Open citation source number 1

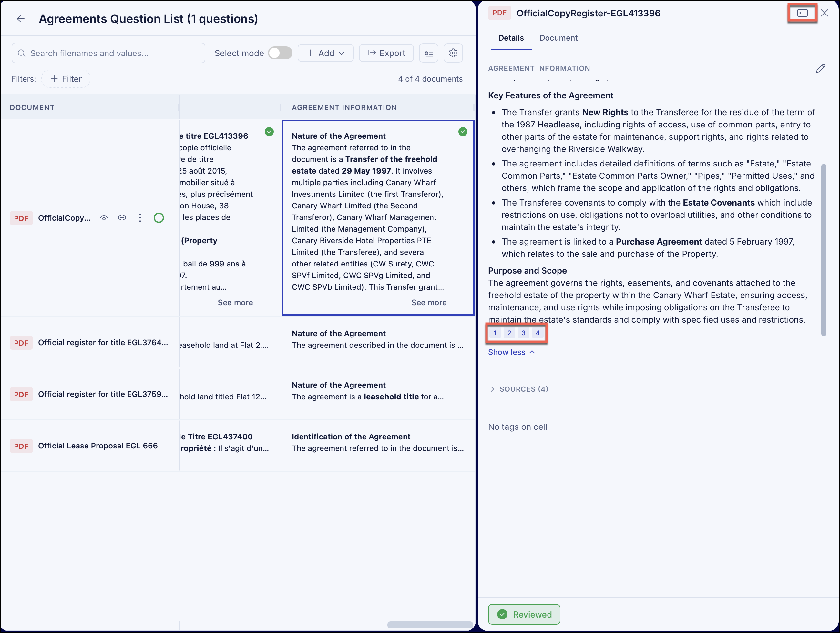(495, 333)
